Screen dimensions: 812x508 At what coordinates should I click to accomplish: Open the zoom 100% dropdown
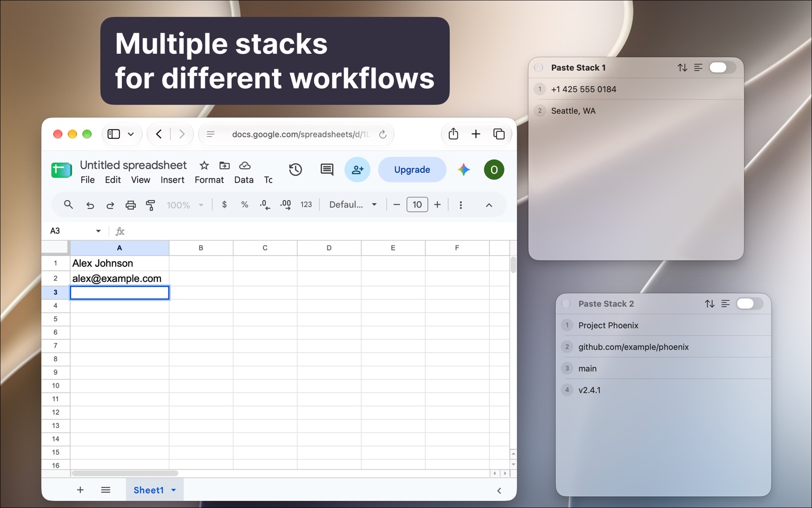(x=185, y=205)
